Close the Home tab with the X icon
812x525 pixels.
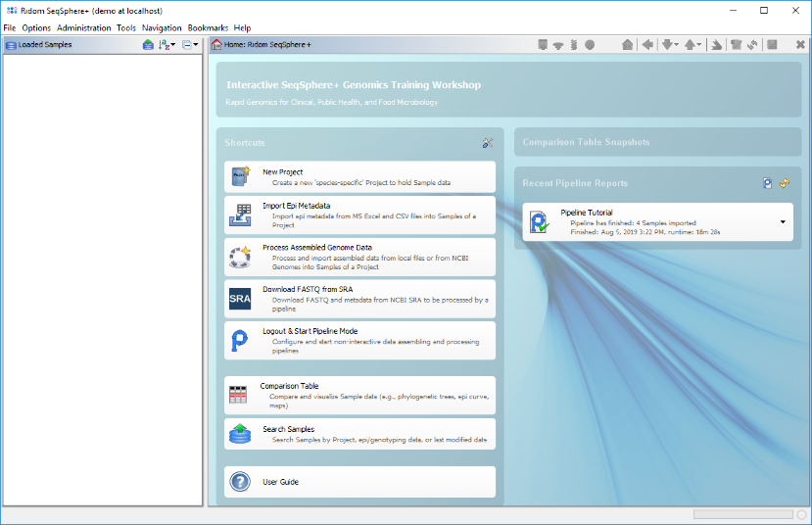pyautogui.click(x=800, y=45)
